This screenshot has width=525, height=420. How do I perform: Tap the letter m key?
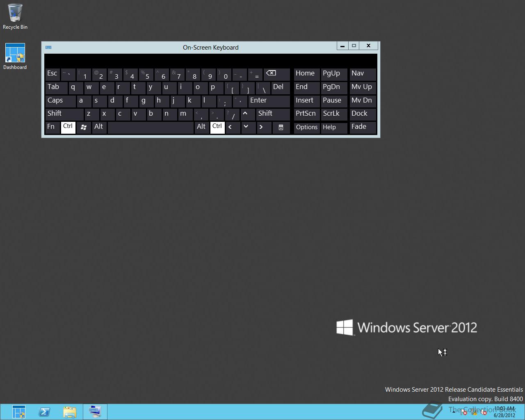pos(185,114)
